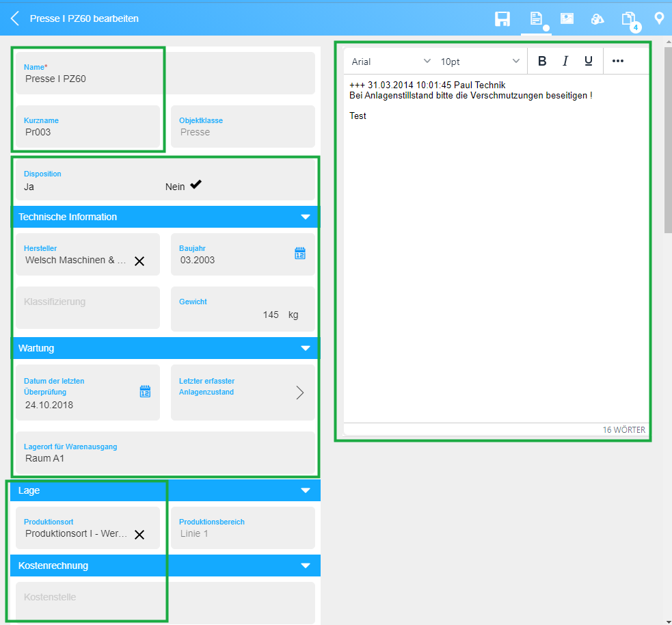Edit the Gewicht value 145

coord(271,315)
